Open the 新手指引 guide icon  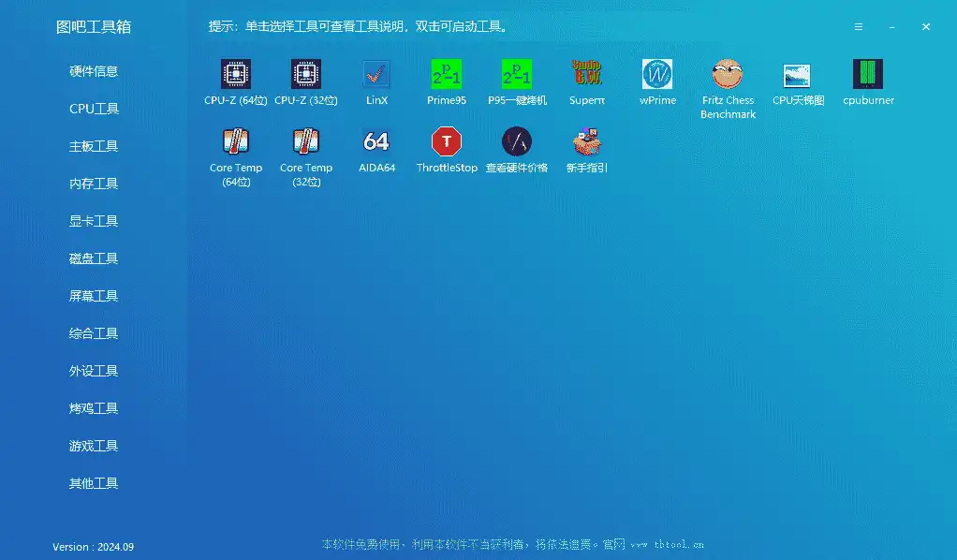(x=586, y=141)
